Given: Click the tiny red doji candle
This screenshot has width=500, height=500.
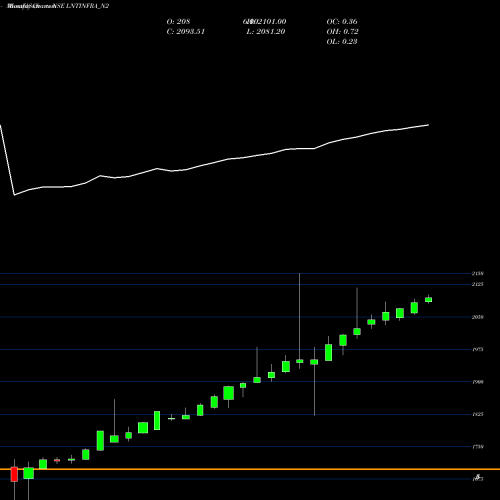Looking at the screenshot, I should click(57, 460).
